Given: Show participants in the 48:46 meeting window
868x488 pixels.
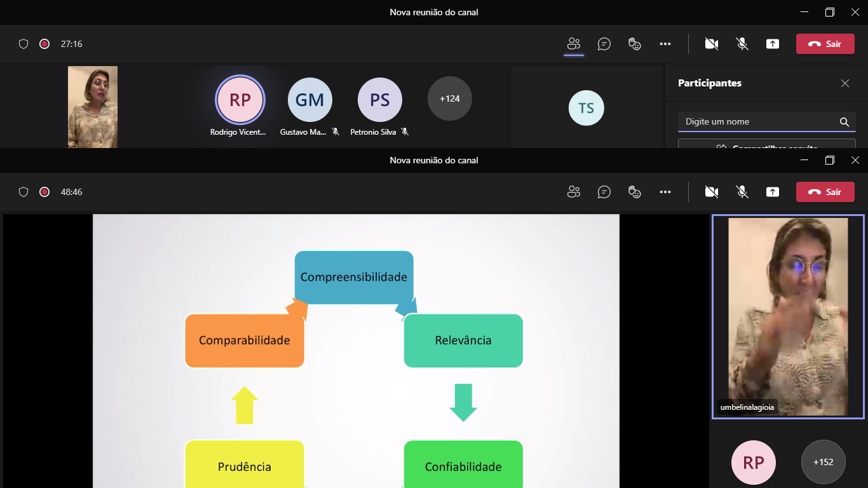Looking at the screenshot, I should (x=574, y=192).
